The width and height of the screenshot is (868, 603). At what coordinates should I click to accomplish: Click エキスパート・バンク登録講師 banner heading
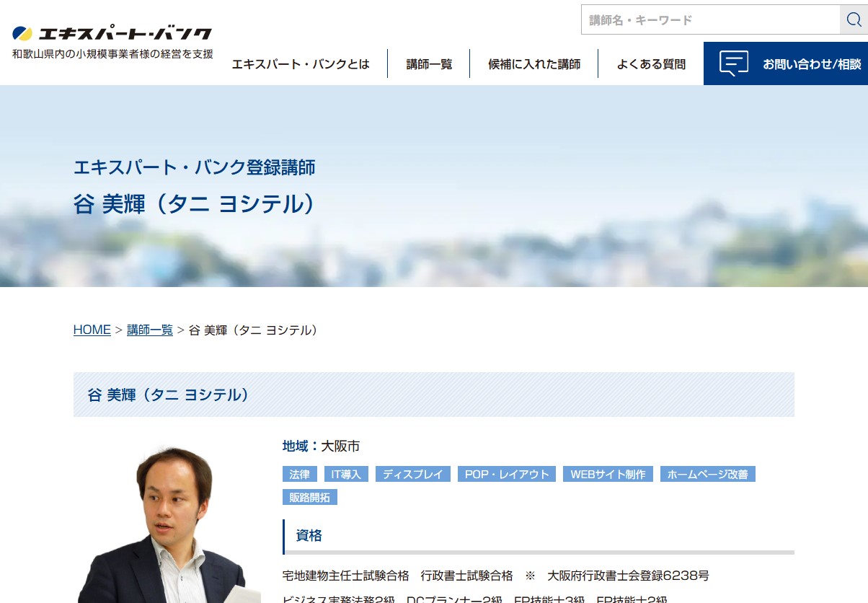pyautogui.click(x=195, y=167)
